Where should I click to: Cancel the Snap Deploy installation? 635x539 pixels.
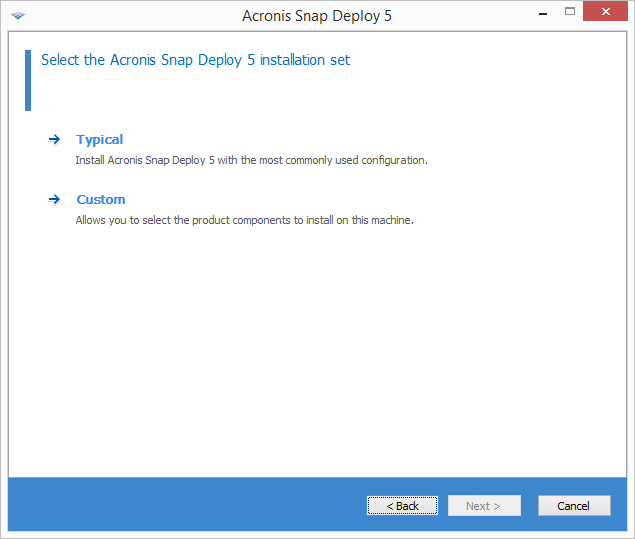tap(573, 506)
